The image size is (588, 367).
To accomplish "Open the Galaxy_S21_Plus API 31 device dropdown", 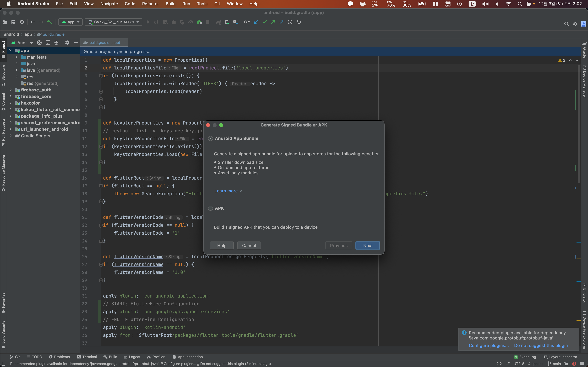I will (x=114, y=22).
